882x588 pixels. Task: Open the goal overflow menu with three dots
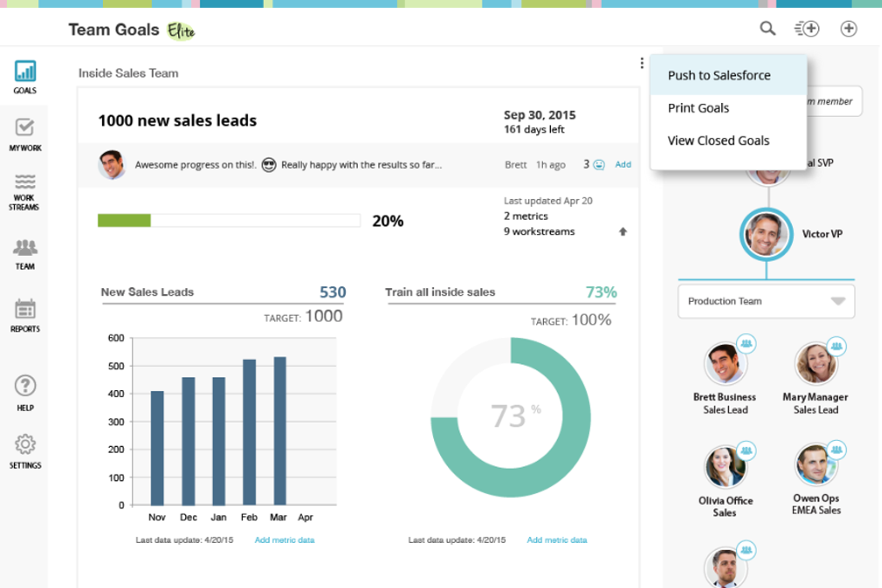coord(641,62)
